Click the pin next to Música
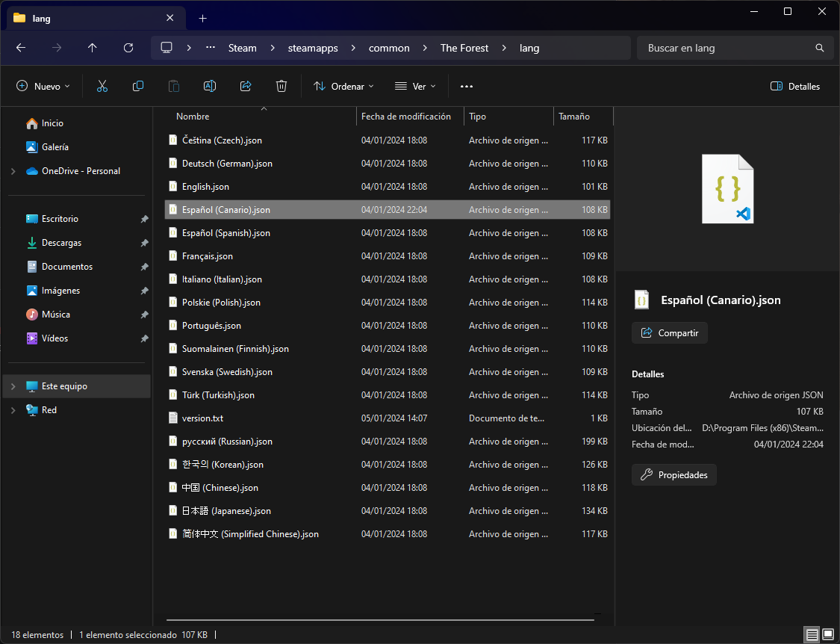Screen dimensions: 840x644 tap(144, 315)
